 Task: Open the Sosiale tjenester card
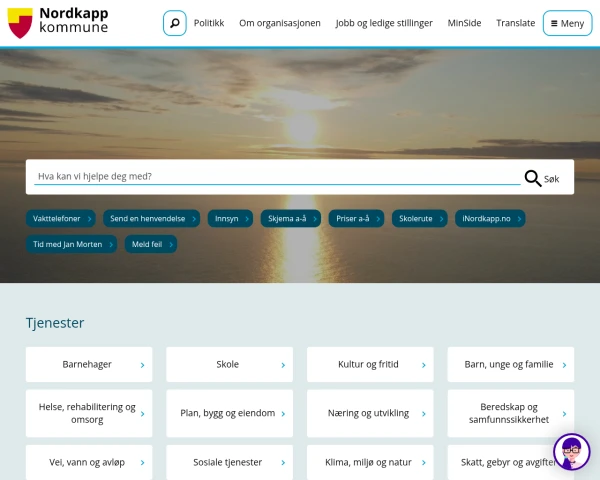pyautogui.click(x=230, y=462)
